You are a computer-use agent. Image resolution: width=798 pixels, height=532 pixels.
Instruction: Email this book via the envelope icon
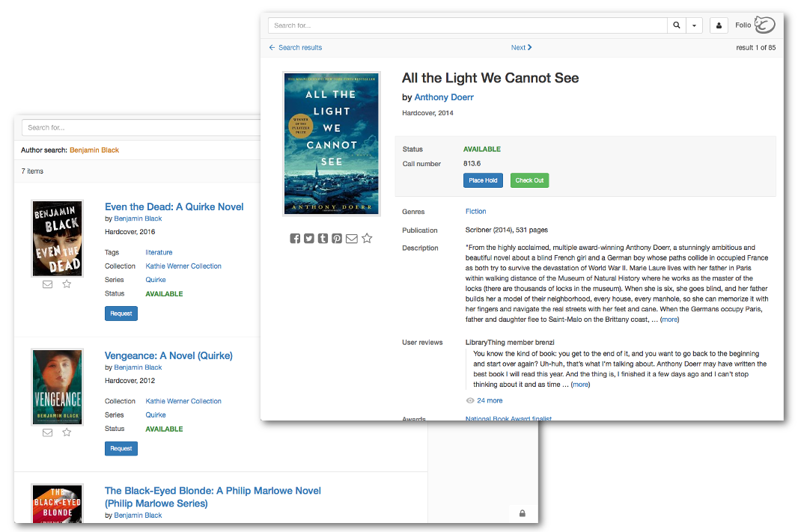[352, 238]
